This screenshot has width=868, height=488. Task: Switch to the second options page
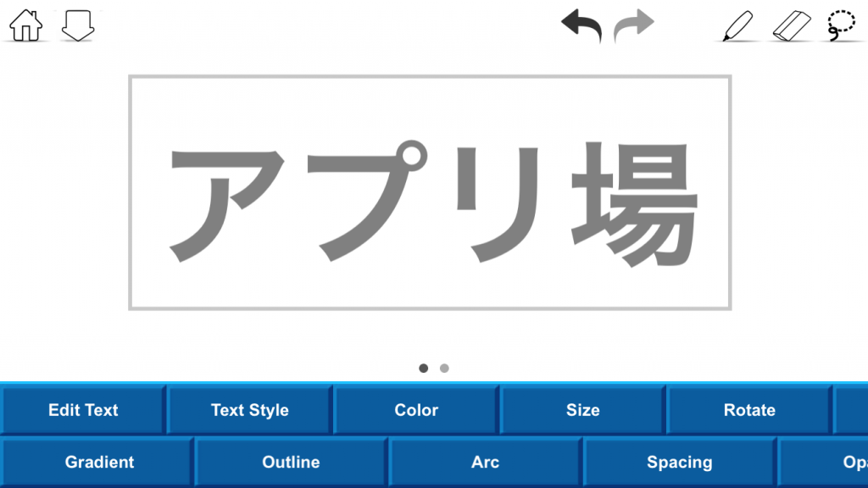pyautogui.click(x=444, y=368)
